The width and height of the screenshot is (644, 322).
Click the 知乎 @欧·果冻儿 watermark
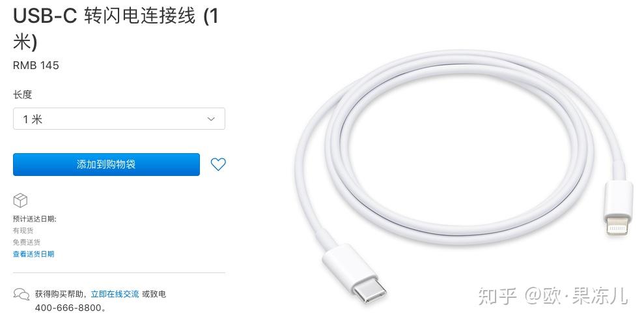click(x=553, y=296)
